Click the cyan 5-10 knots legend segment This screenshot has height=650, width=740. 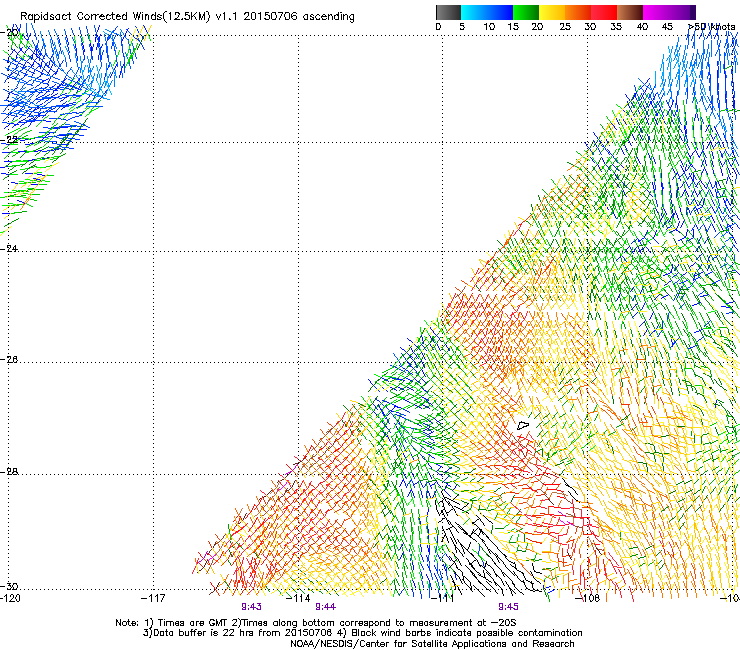tap(474, 12)
